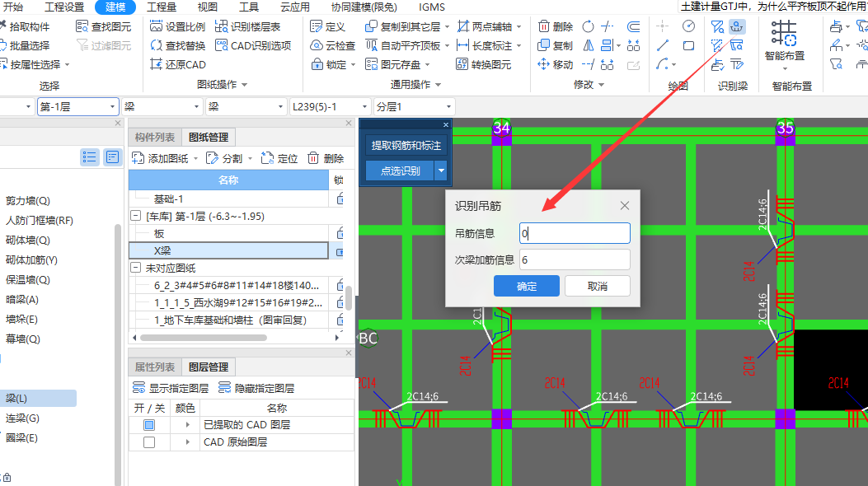Collapse 未对应图纸 tree node

(136, 268)
